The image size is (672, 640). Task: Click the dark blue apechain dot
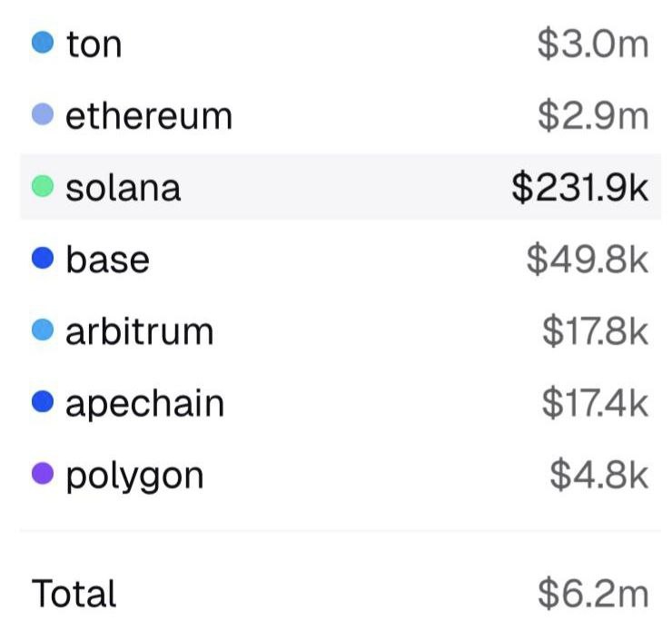point(43,402)
